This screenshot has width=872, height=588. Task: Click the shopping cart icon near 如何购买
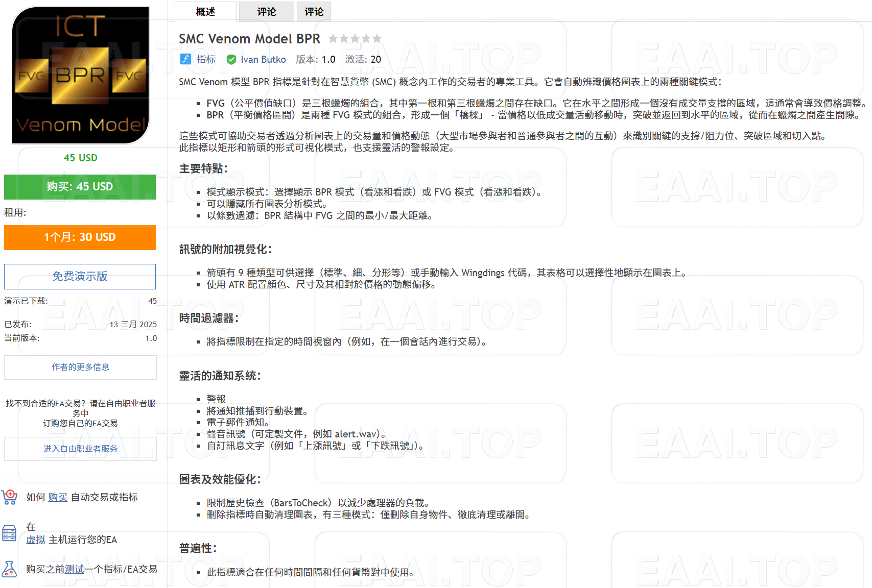9,497
